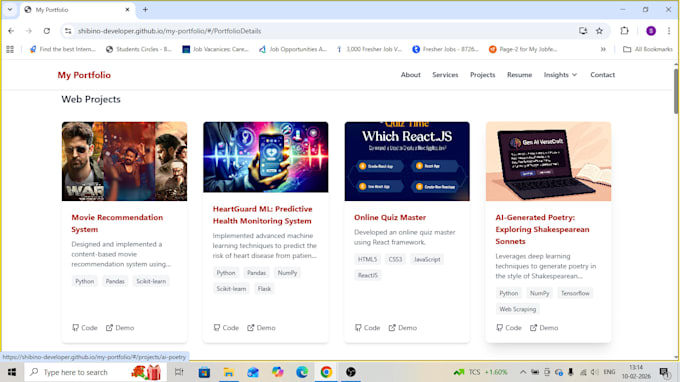Open the Chrome profile avatar
This screenshot has width=680, height=382.
click(x=651, y=31)
